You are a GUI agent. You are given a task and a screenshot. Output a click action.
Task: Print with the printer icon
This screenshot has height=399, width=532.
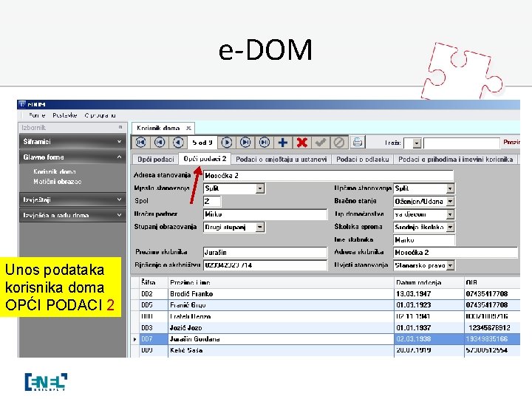(x=358, y=142)
